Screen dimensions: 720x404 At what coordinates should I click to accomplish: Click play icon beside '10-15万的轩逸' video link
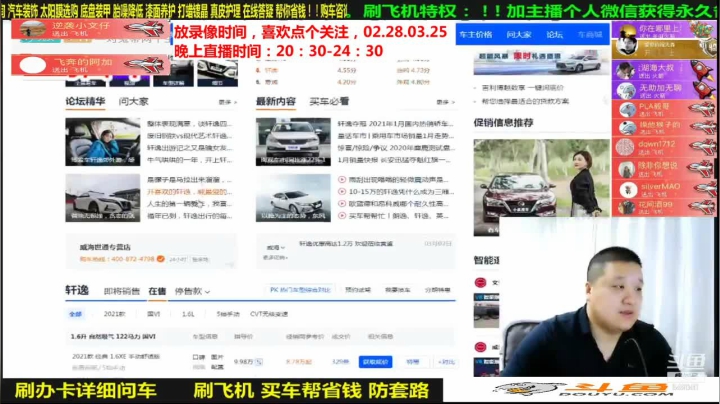coord(342,191)
